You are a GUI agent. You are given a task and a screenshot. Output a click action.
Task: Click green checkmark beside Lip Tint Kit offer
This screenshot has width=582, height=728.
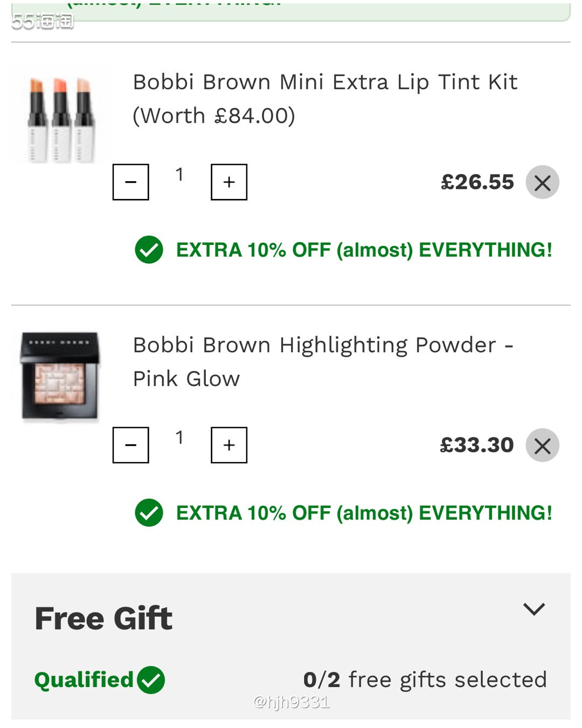tap(149, 250)
